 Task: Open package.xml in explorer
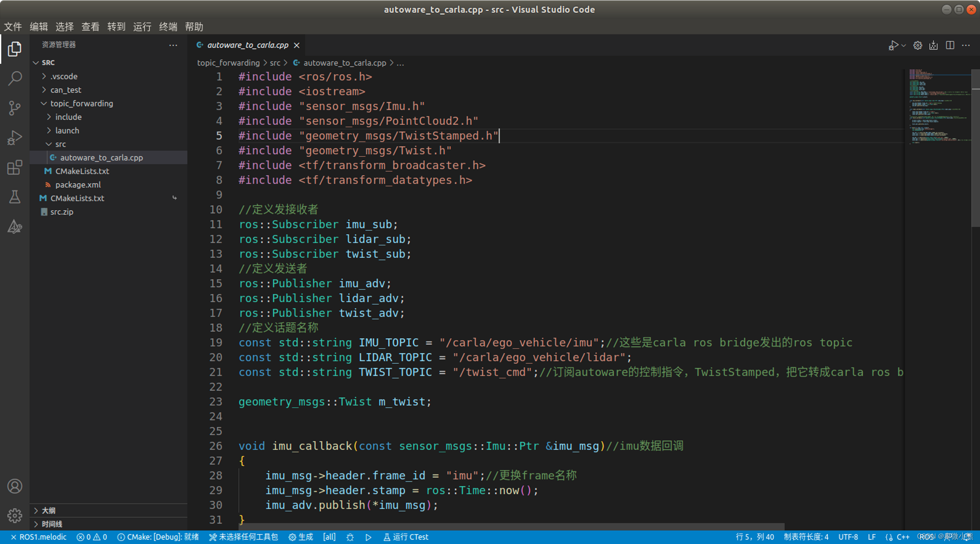(x=78, y=185)
